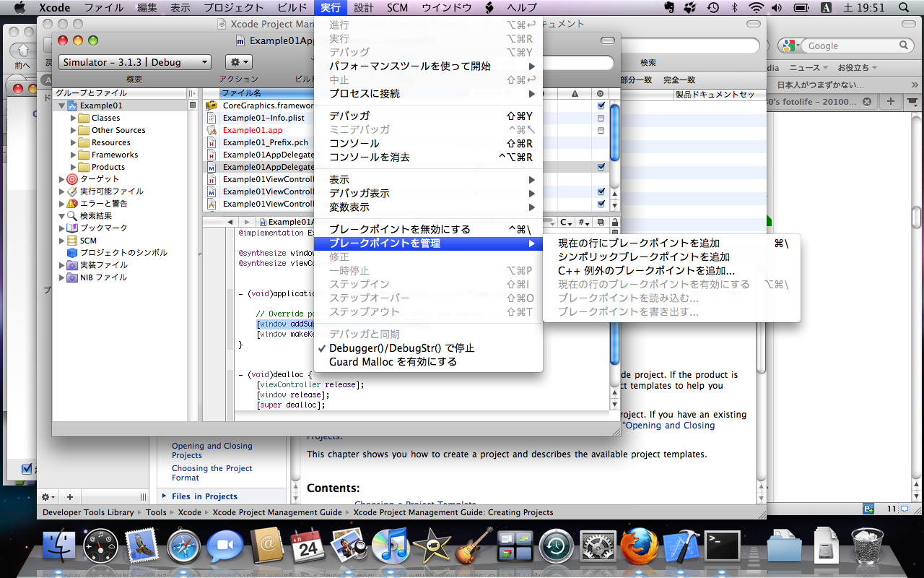Expand the Other Sources folder
924x578 pixels.
tap(74, 130)
